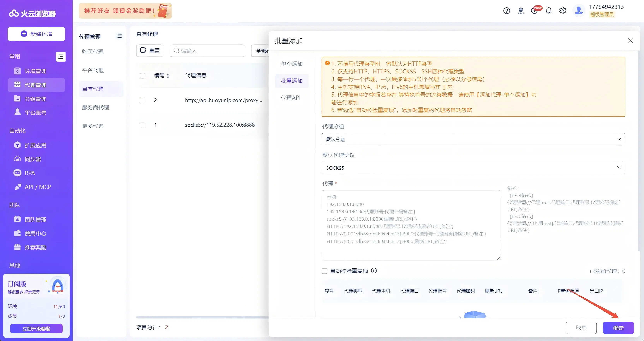
Task: Check the row 1 socks5 proxy checkbox
Action: [x=142, y=125]
